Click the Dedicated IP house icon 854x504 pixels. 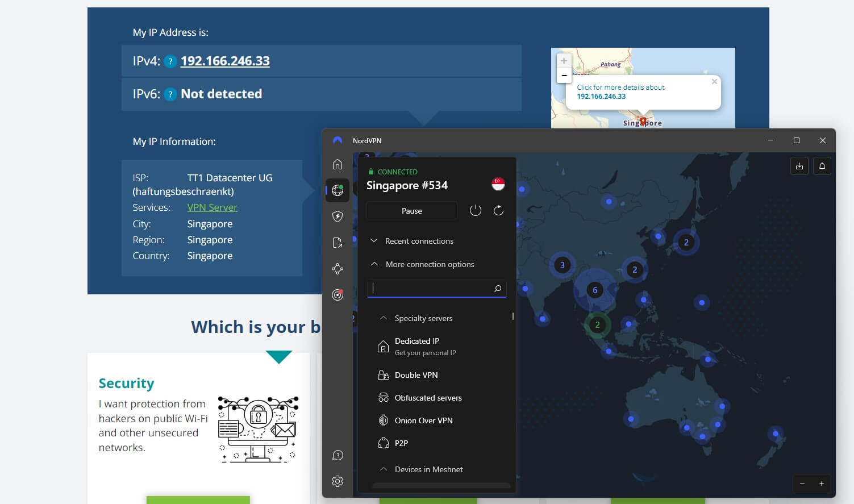(384, 347)
